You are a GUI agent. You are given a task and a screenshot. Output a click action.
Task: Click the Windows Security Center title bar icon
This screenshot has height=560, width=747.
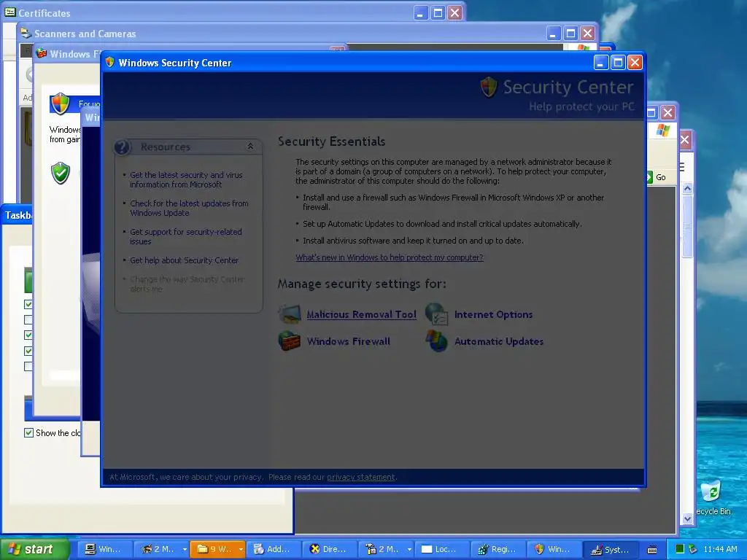(110, 63)
